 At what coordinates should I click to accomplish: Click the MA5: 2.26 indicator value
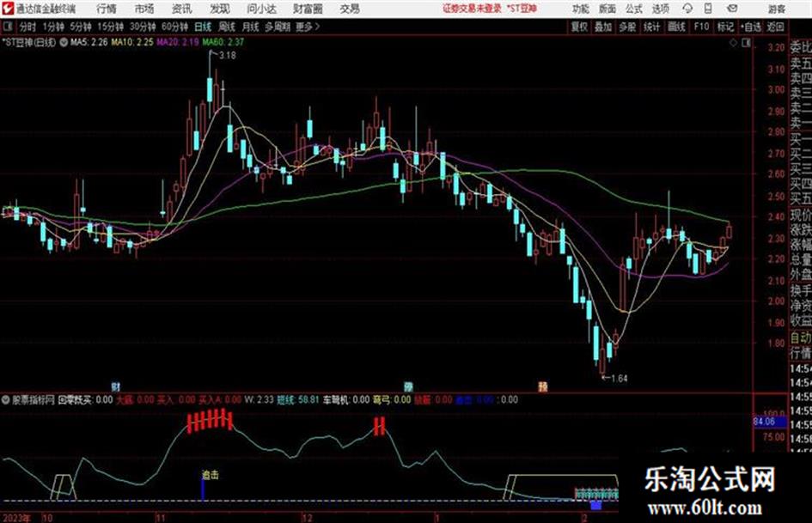89,42
